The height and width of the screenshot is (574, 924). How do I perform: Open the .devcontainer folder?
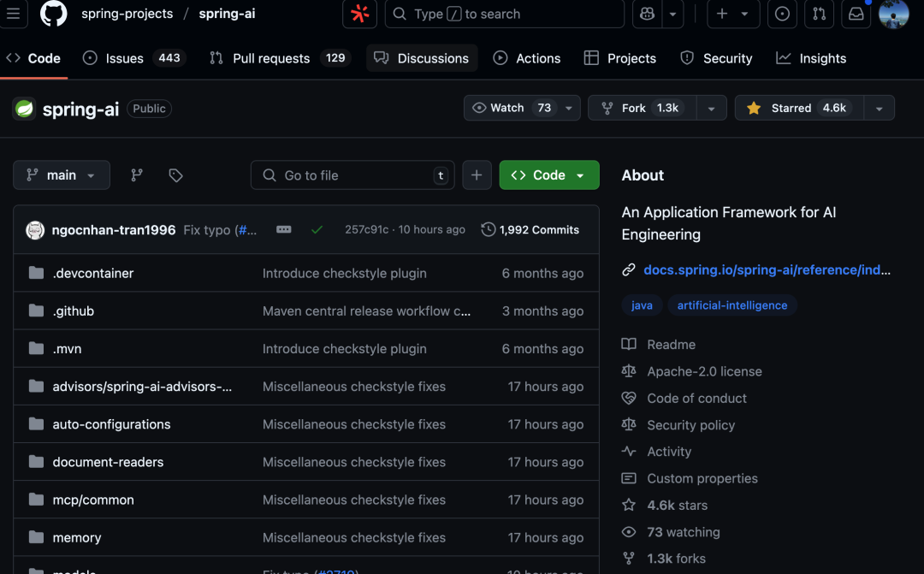(93, 274)
